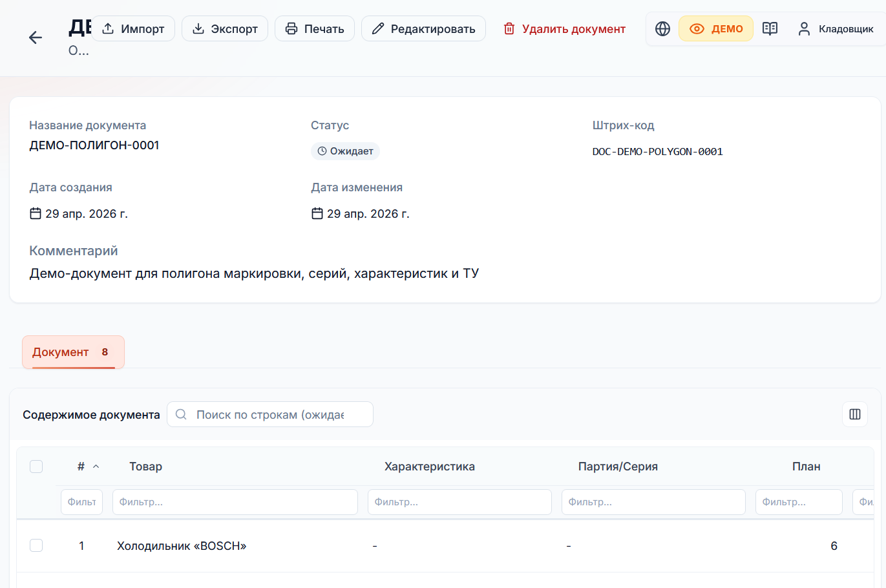Click the # column filter field

point(81,502)
